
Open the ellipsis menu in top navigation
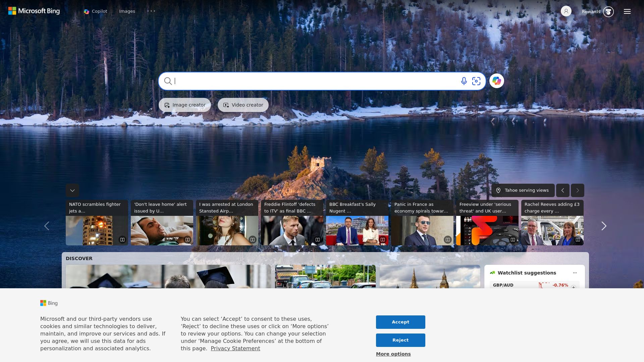click(x=152, y=11)
